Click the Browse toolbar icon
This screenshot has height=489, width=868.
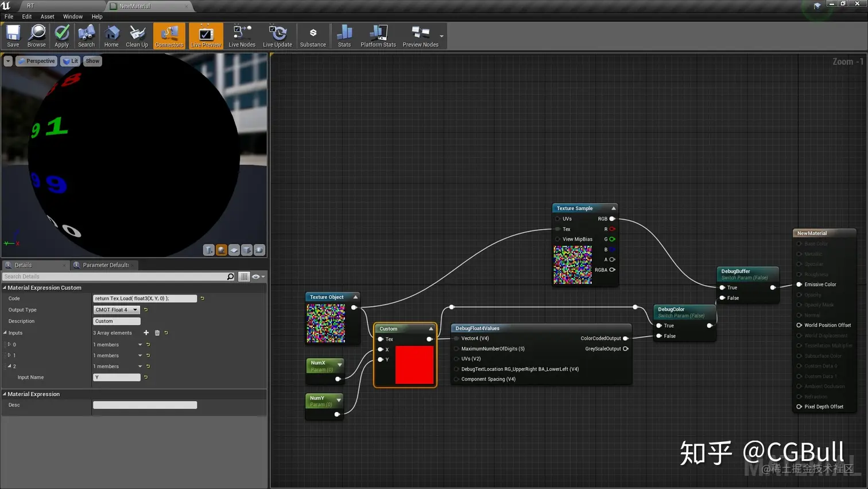point(37,36)
